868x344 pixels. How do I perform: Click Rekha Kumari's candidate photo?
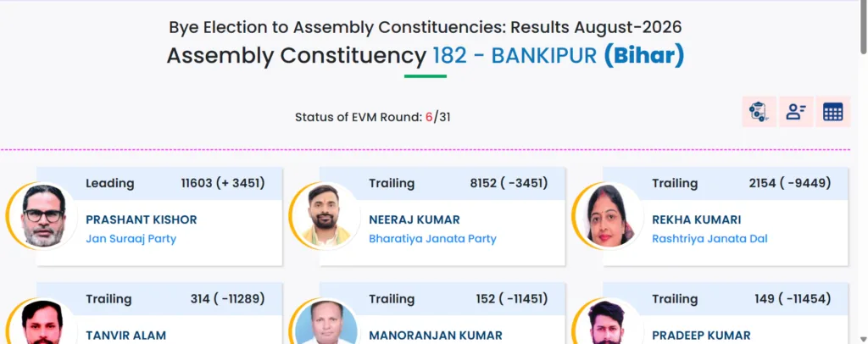609,216
